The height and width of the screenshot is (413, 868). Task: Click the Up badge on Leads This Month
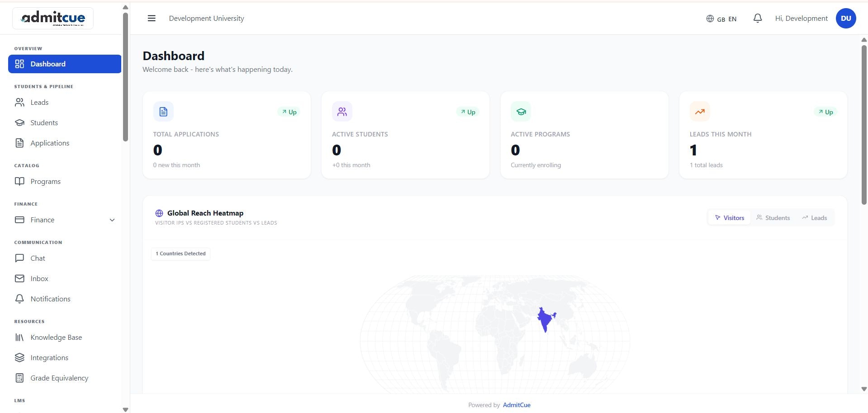coord(825,112)
